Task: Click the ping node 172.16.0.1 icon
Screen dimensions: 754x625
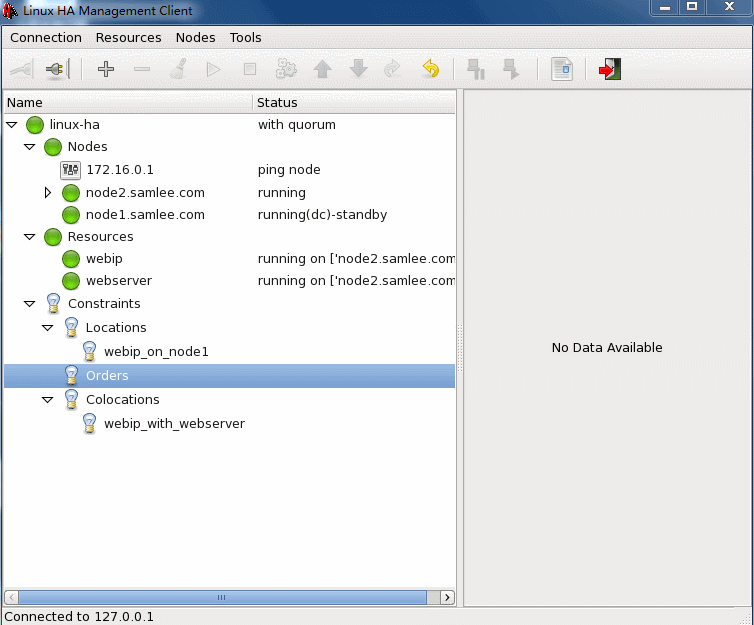Action: 70,170
